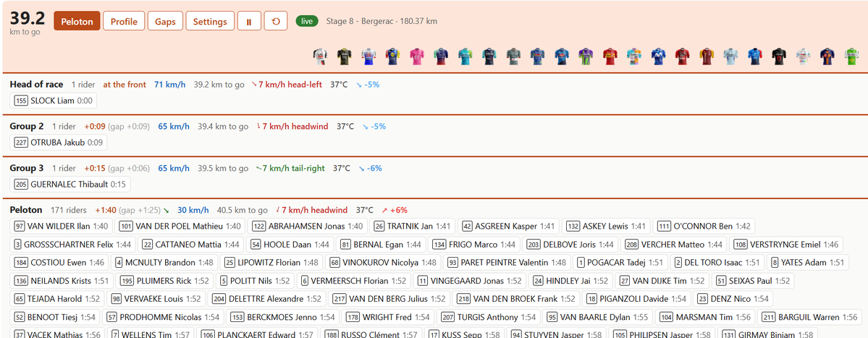Click the restart/reload circular arrow button
868x338 pixels.
[x=276, y=21]
